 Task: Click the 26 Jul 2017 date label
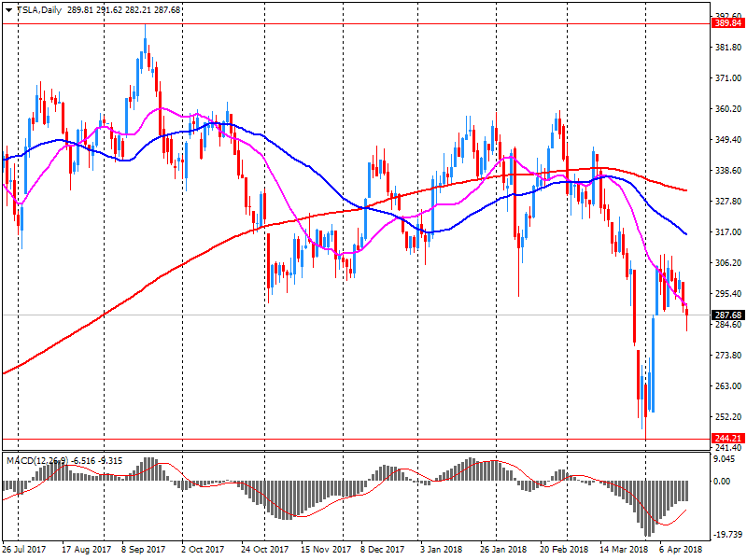24,550
